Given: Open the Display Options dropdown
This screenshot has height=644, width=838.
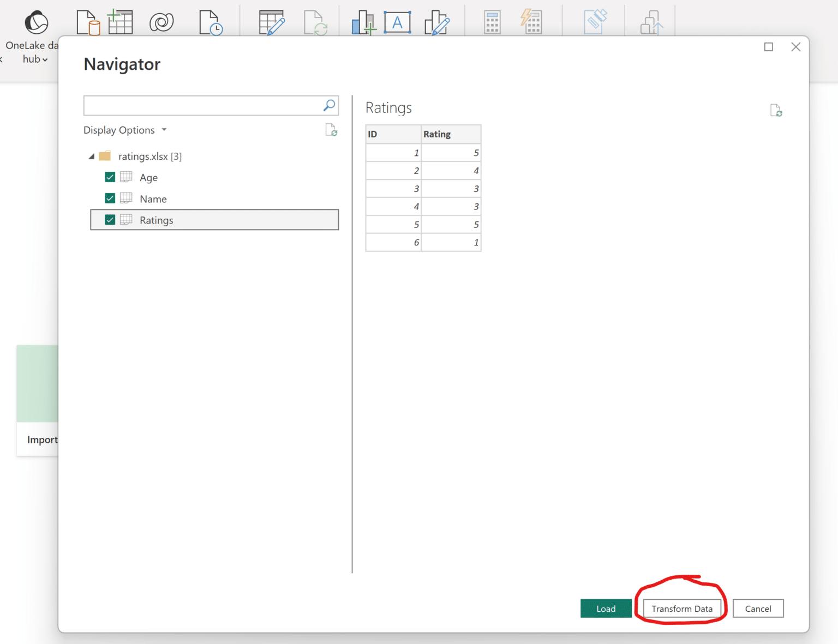Looking at the screenshot, I should pos(125,130).
